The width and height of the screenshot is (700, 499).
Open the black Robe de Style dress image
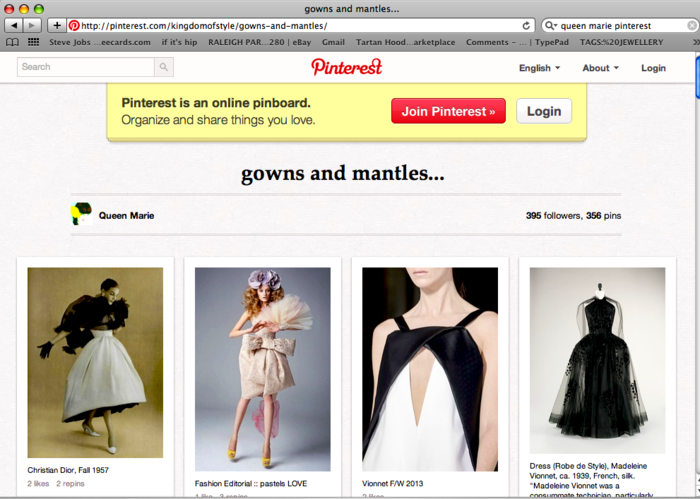(x=597, y=361)
